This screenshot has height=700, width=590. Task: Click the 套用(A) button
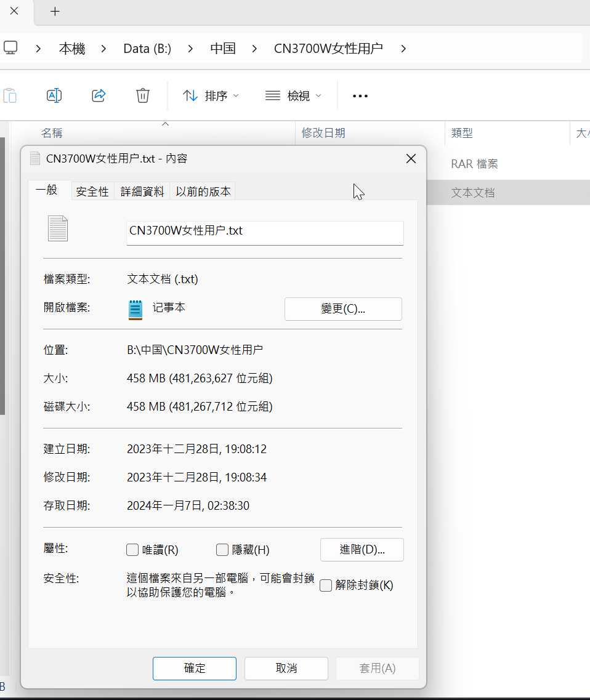click(378, 669)
